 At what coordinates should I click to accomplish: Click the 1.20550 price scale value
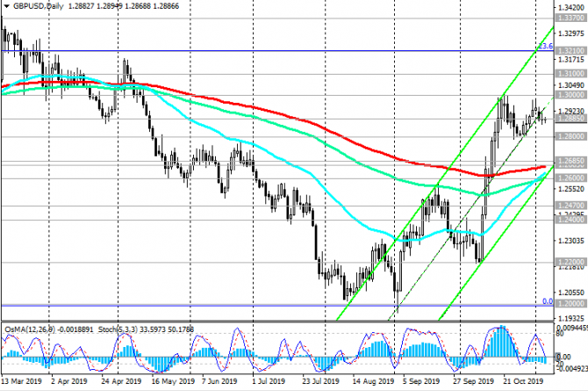click(571, 293)
